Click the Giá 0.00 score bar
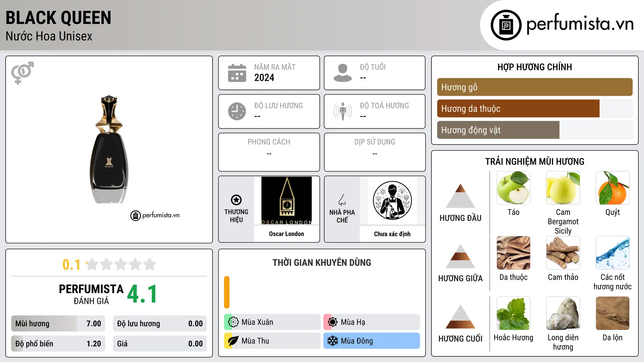This screenshot has width=644, height=362. click(160, 343)
